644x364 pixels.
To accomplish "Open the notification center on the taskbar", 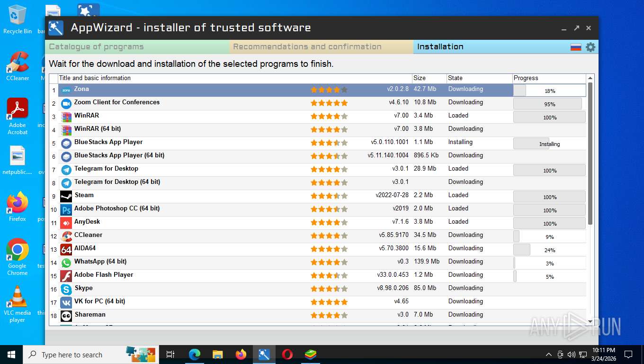I will 628,355.
